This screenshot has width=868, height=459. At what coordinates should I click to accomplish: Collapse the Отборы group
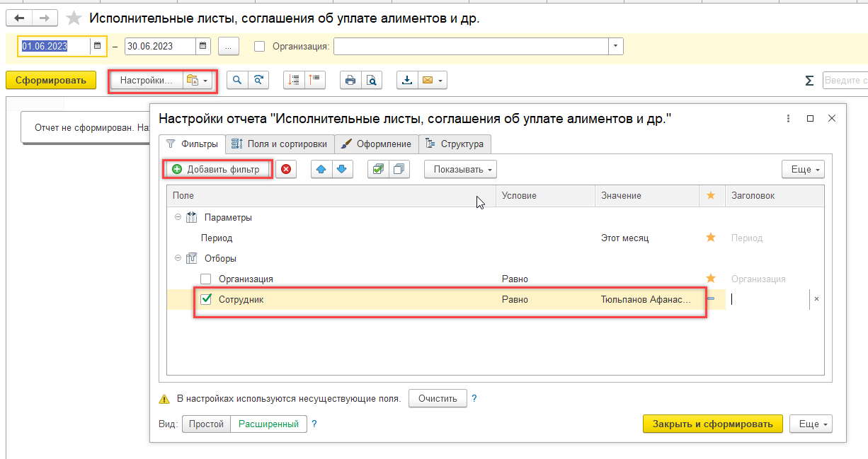[178, 258]
